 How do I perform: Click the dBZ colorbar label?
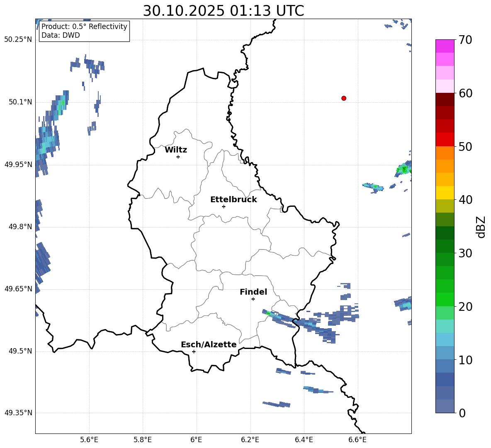[x=481, y=227]
